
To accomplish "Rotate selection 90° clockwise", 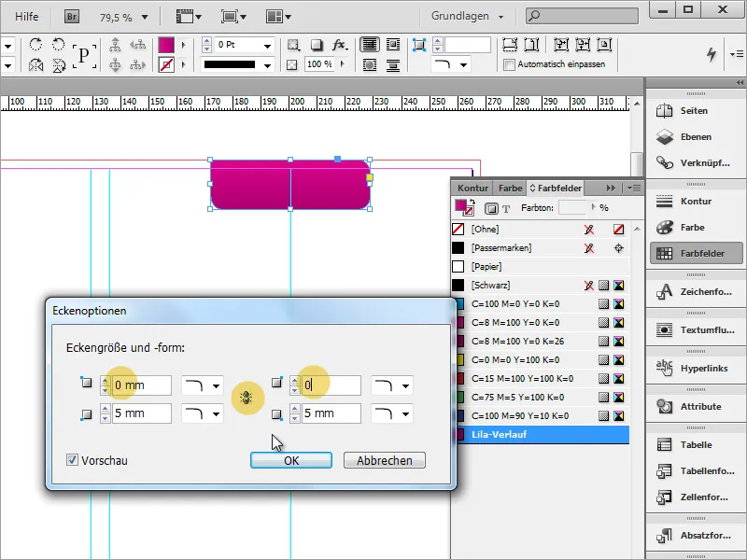I will [35, 45].
